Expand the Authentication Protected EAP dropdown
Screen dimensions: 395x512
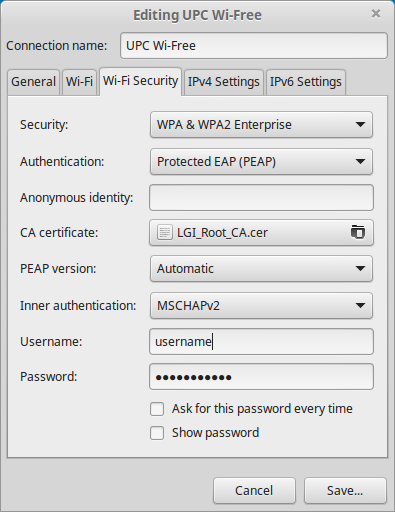coord(261,162)
